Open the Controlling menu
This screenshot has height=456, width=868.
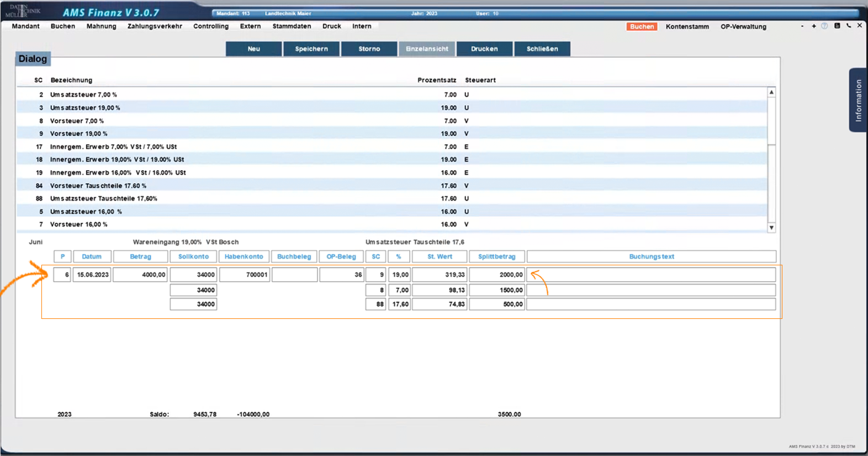pos(211,26)
